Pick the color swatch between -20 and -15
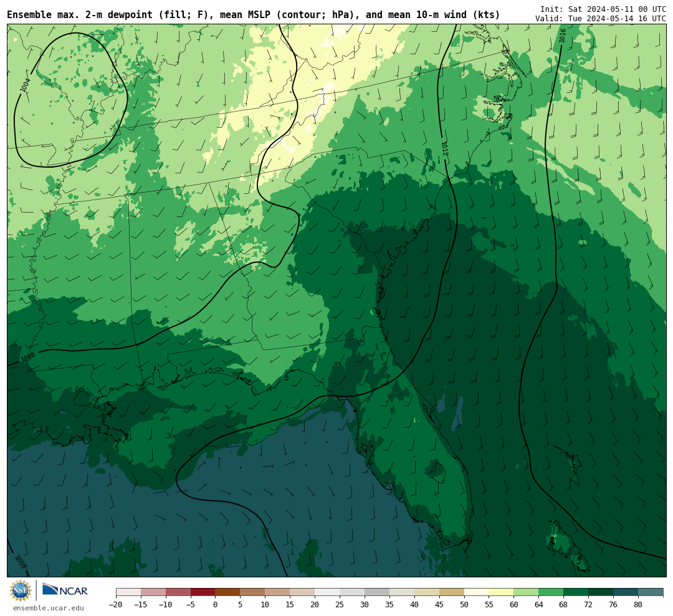 click(128, 592)
